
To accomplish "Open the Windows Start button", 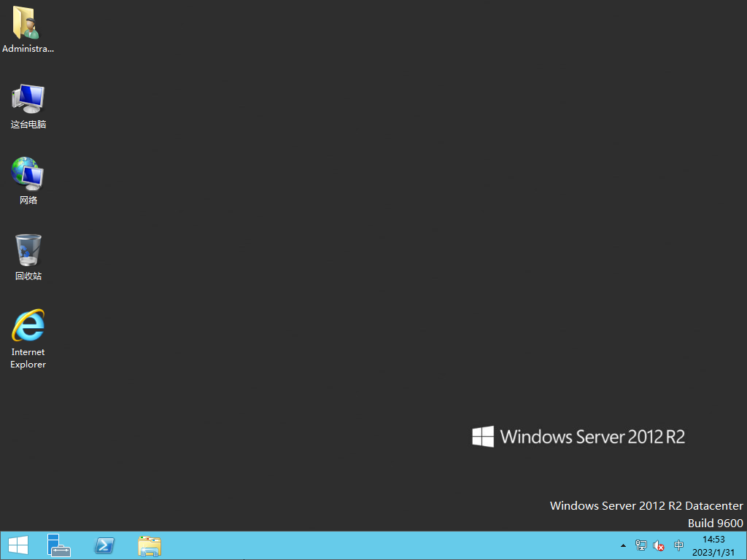I will click(18, 545).
